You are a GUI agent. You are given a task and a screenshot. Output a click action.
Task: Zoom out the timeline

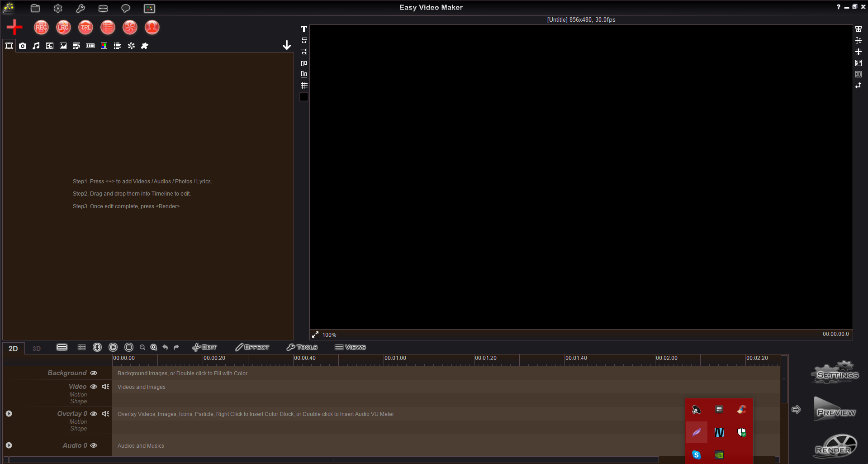click(x=142, y=347)
